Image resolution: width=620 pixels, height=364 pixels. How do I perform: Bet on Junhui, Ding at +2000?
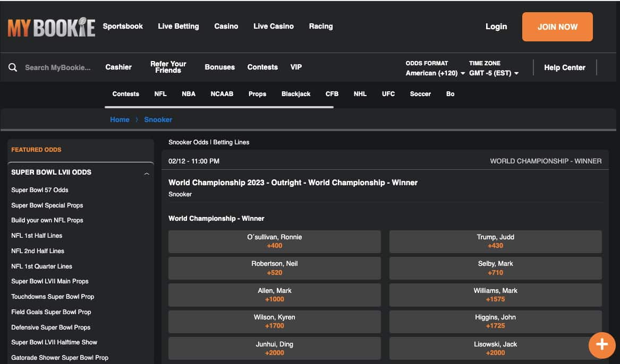pos(275,349)
